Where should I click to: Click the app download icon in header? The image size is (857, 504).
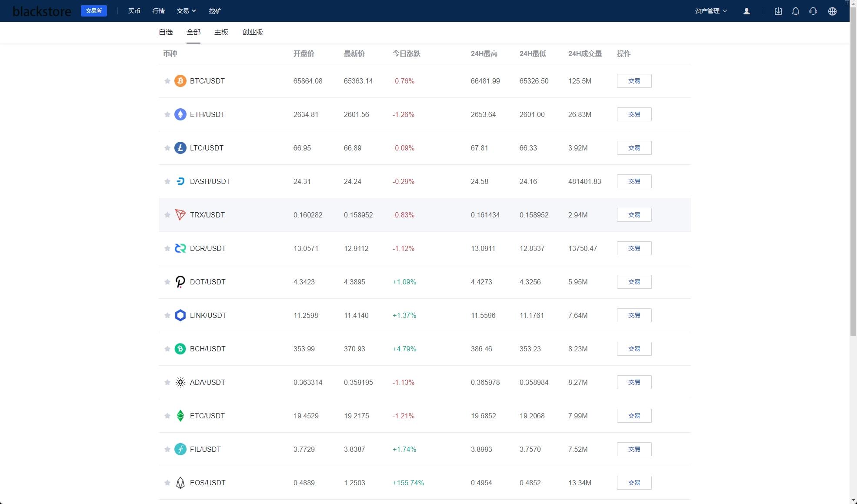[x=778, y=11]
